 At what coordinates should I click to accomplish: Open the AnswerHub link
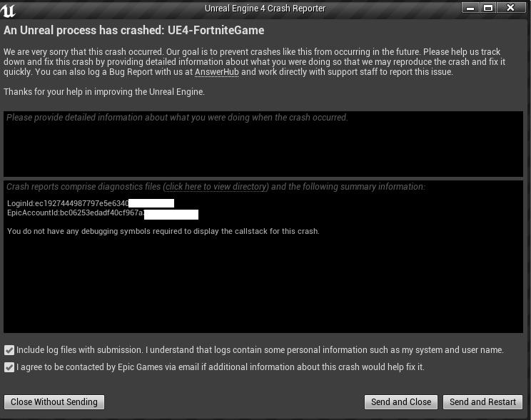[x=217, y=72]
